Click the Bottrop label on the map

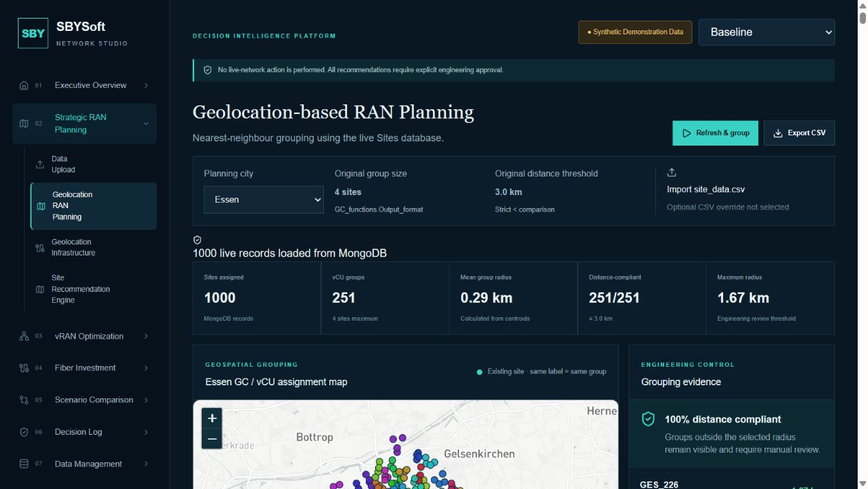click(x=314, y=437)
